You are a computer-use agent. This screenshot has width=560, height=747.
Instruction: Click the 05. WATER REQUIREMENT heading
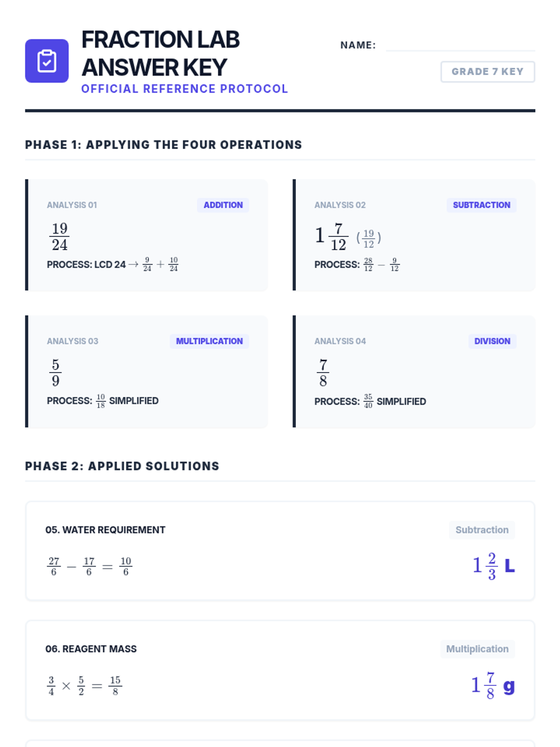pyautogui.click(x=105, y=530)
